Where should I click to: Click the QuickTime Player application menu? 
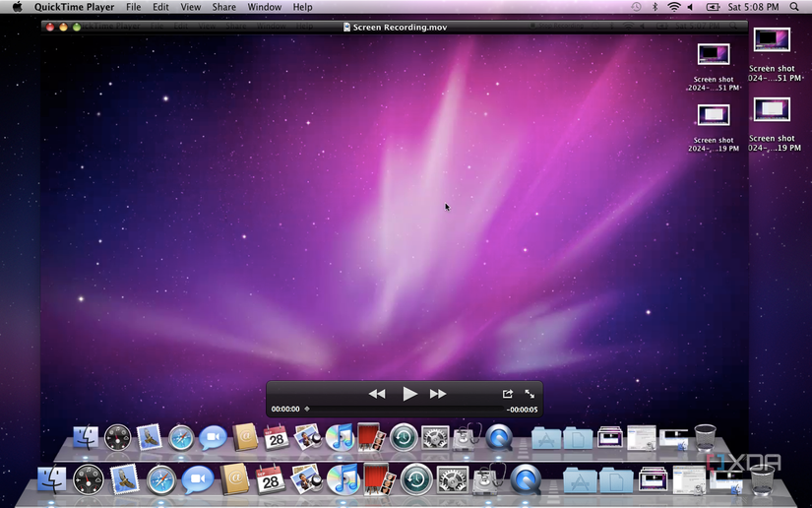(74, 7)
